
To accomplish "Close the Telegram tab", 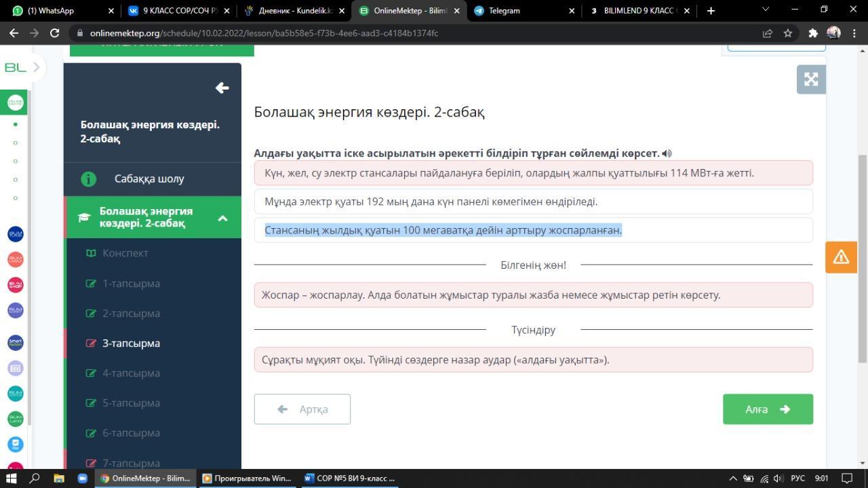I will pyautogui.click(x=572, y=11).
